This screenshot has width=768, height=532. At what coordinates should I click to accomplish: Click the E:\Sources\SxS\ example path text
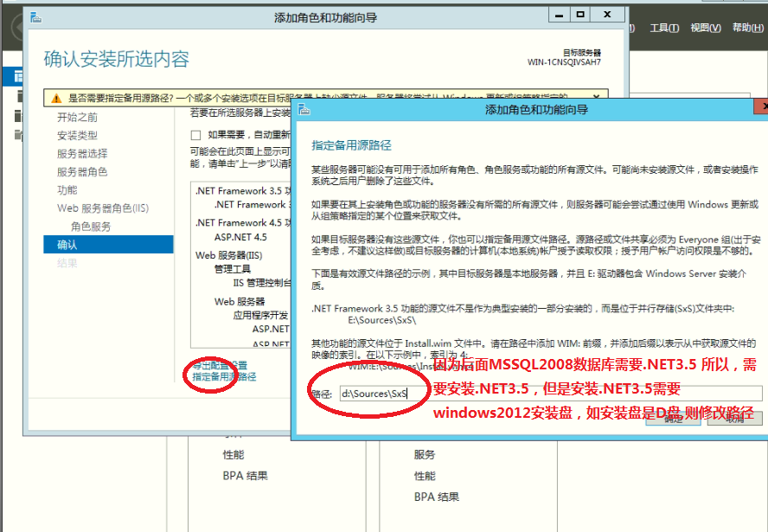[x=382, y=320]
